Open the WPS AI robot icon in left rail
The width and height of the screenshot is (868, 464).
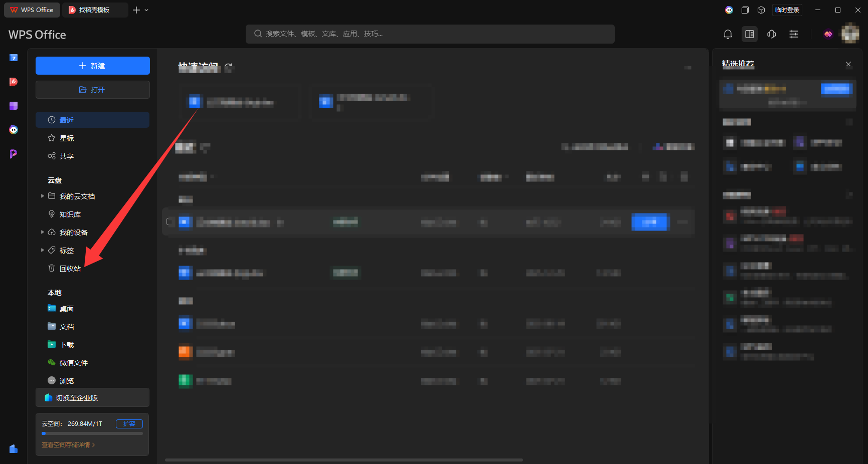[14, 130]
